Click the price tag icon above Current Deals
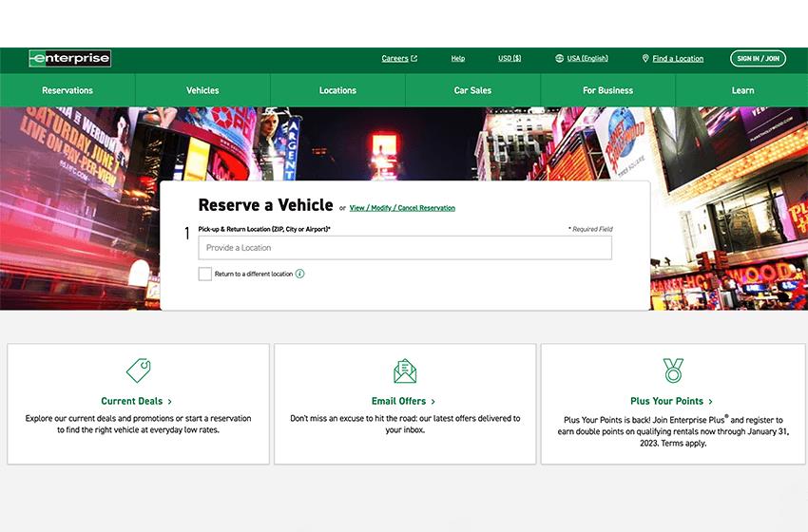Image resolution: width=808 pixels, height=532 pixels. 139,370
